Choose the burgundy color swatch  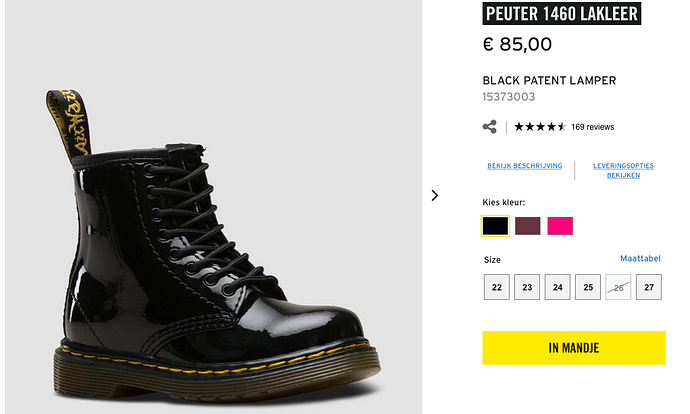pyautogui.click(x=528, y=226)
